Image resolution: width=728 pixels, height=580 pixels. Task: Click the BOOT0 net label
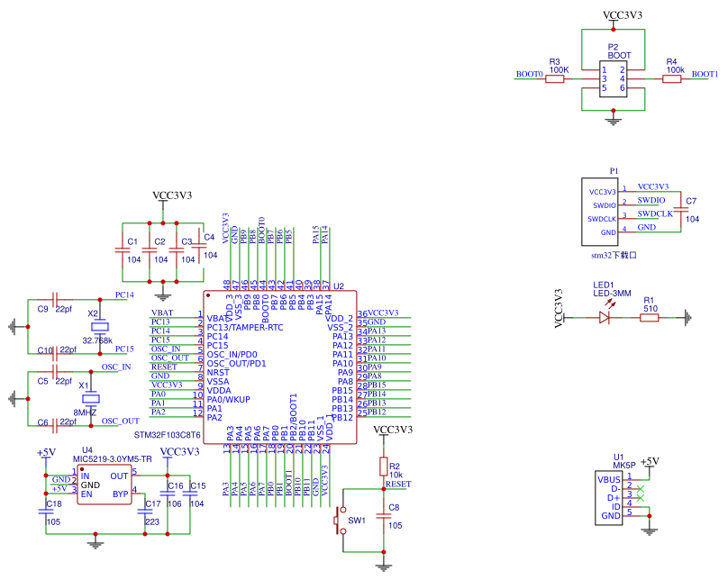point(529,75)
